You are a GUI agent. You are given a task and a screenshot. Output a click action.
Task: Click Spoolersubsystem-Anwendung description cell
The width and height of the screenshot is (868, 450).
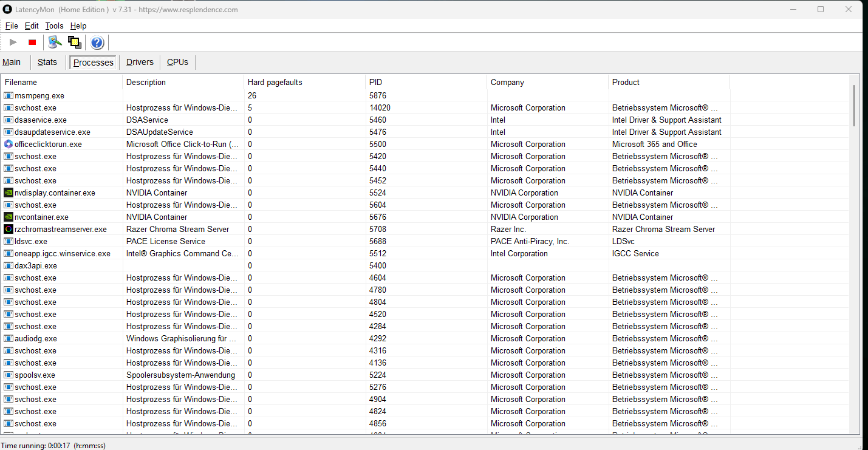click(x=180, y=375)
